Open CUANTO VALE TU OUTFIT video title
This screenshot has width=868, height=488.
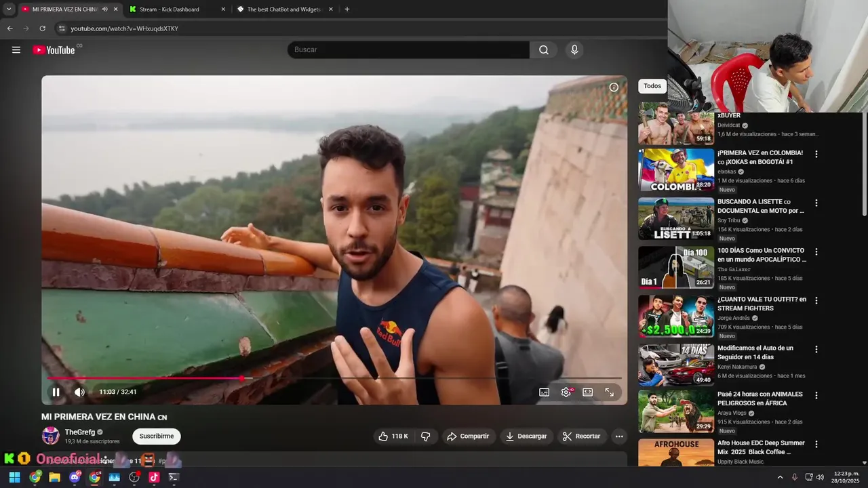pyautogui.click(x=762, y=304)
